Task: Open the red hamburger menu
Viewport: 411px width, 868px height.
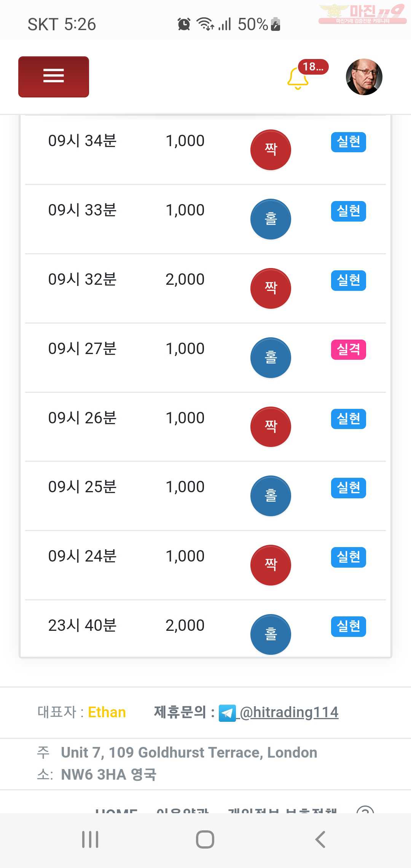Action: click(54, 77)
